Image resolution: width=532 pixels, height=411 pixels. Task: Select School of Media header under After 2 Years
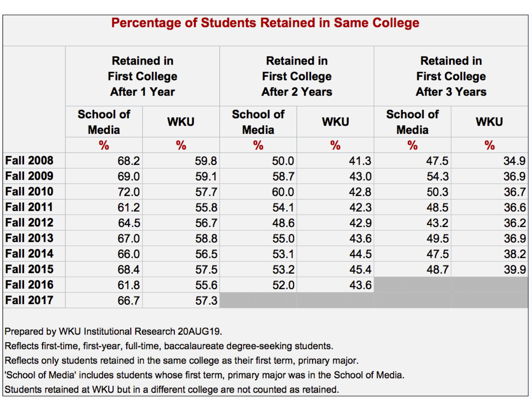pos(258,122)
